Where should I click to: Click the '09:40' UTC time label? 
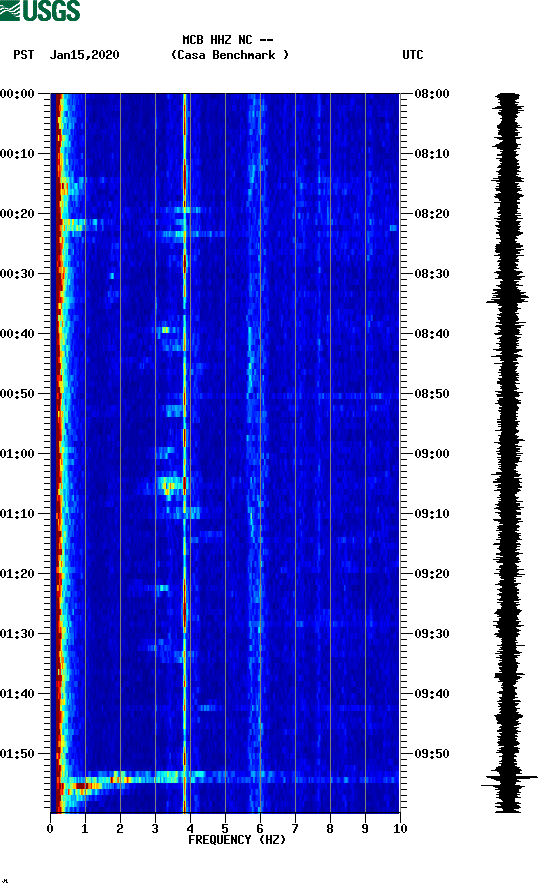click(x=432, y=693)
